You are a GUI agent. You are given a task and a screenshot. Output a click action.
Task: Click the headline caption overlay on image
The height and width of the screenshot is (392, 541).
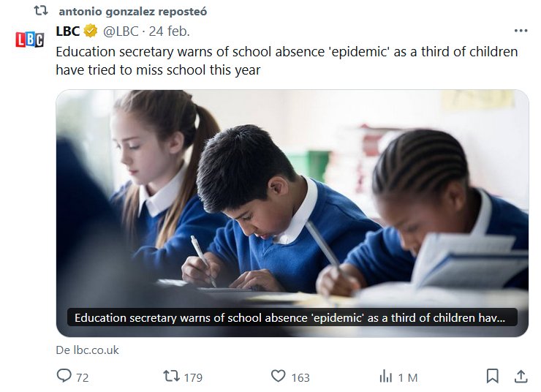pyautogui.click(x=291, y=318)
